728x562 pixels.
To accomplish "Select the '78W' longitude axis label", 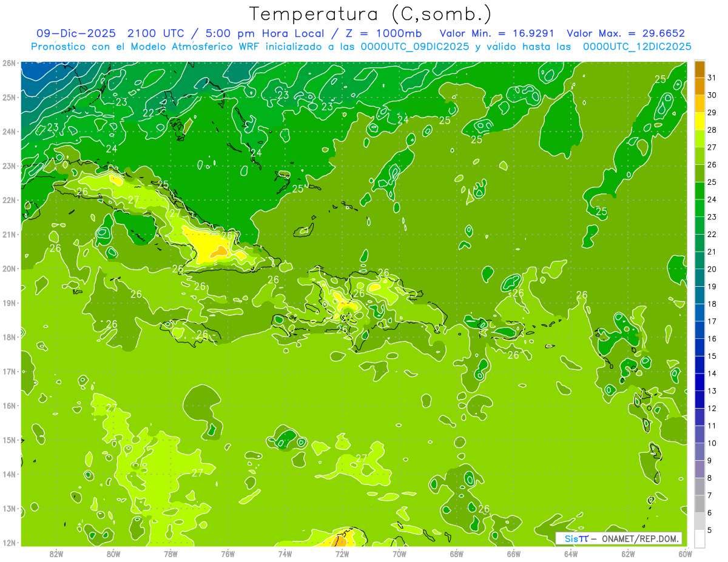I will (170, 554).
